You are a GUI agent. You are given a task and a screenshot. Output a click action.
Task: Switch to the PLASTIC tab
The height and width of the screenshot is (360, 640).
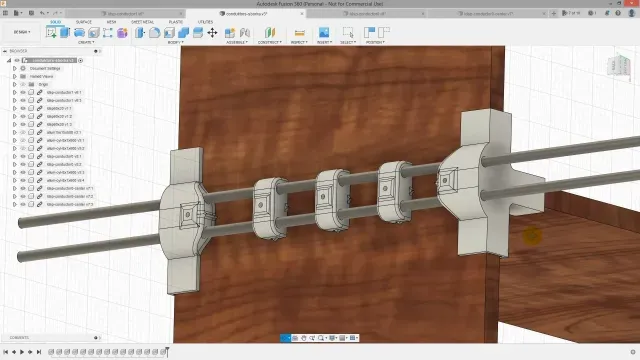click(176, 22)
